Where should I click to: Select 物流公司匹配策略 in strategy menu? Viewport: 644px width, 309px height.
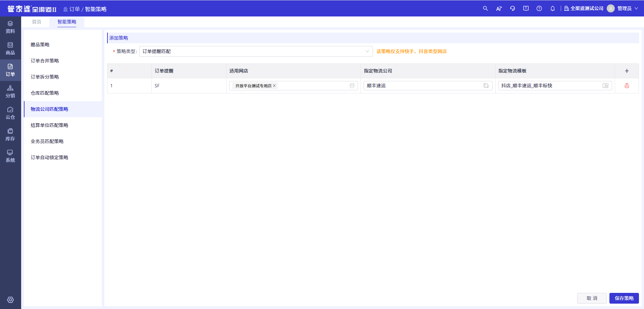[x=63, y=109]
